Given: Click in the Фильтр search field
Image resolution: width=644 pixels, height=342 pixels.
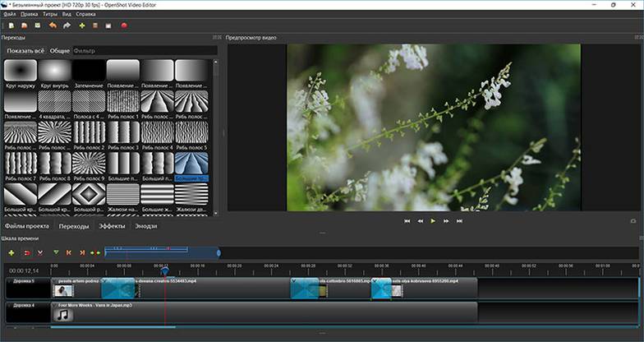Looking at the screenshot, I should pyautogui.click(x=145, y=51).
